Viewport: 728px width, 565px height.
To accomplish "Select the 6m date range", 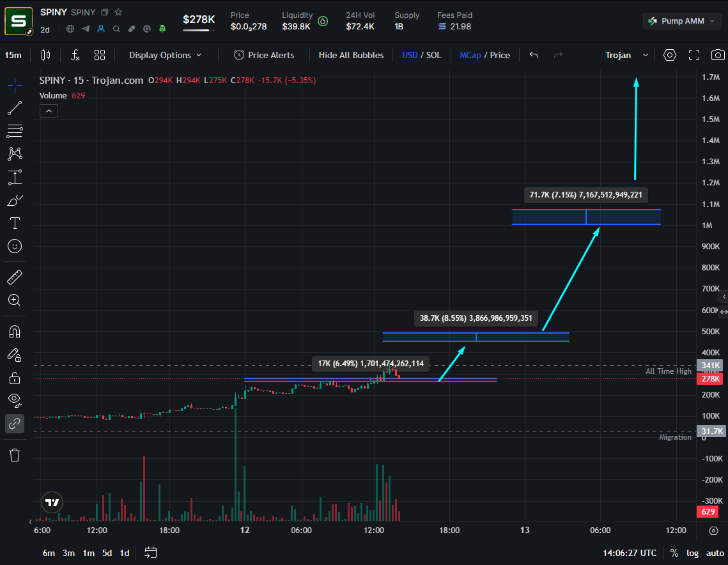I will pos(49,553).
